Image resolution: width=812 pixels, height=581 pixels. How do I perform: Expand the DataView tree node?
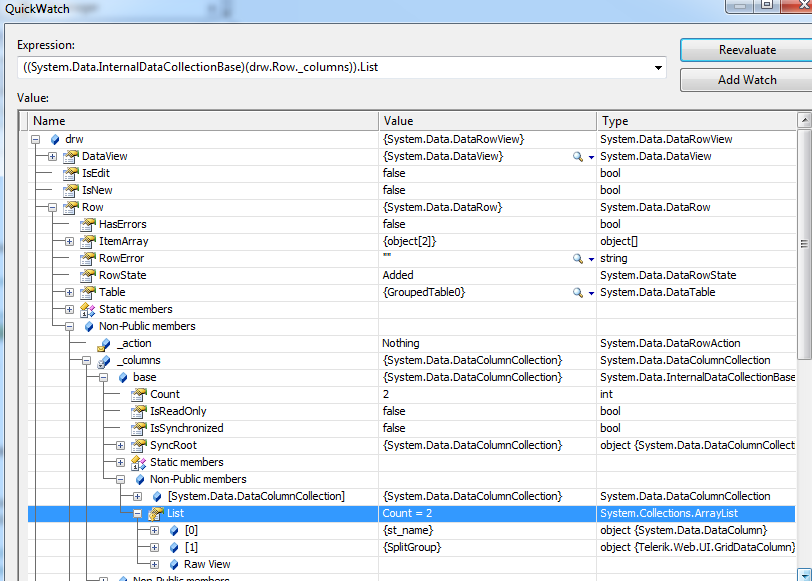52,156
